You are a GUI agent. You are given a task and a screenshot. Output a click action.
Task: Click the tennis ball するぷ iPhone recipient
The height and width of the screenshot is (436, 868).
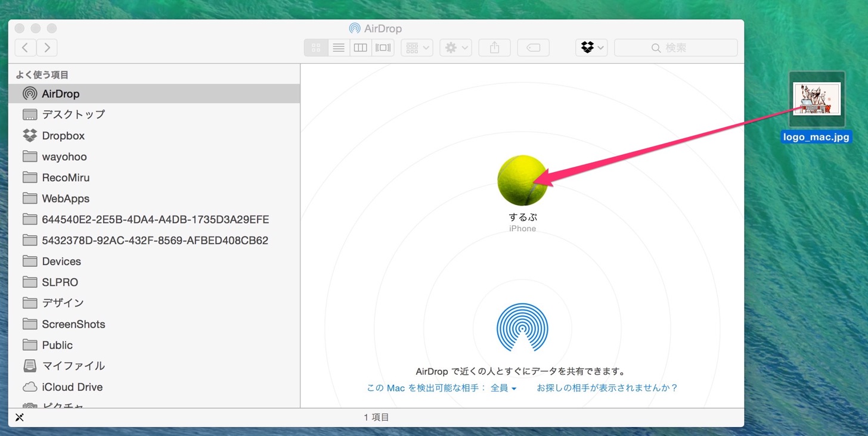click(x=522, y=180)
